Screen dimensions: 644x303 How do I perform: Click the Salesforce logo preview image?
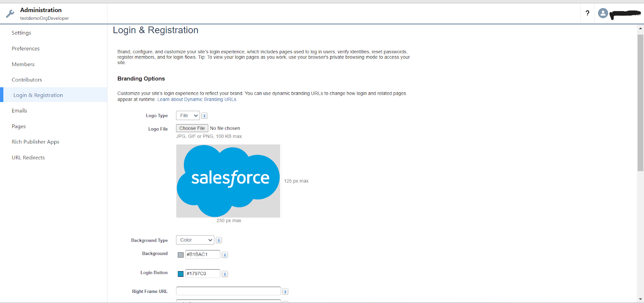228,181
